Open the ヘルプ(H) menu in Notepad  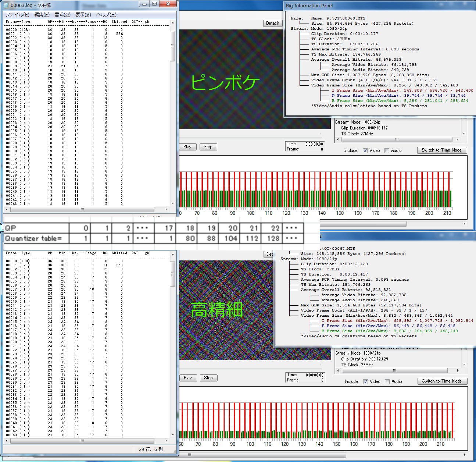point(106,15)
